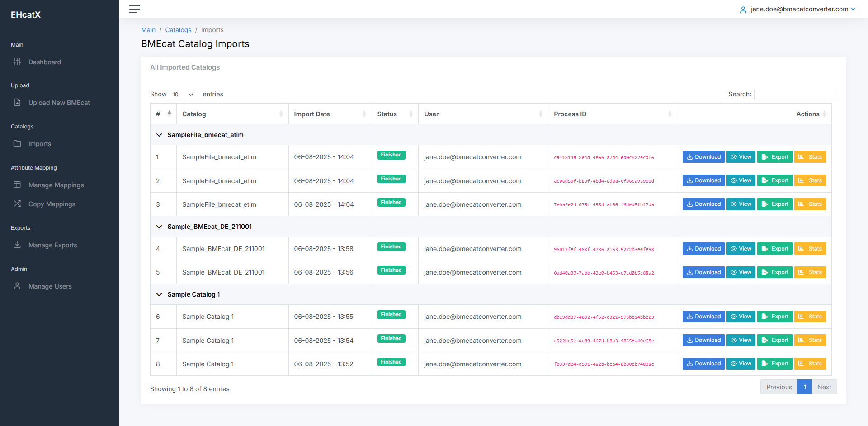Export import row 1
The height and width of the screenshot is (426, 868).
pyautogui.click(x=775, y=157)
